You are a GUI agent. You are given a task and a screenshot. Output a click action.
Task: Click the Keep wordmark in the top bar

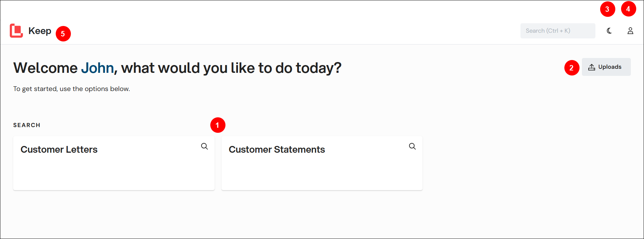40,31
